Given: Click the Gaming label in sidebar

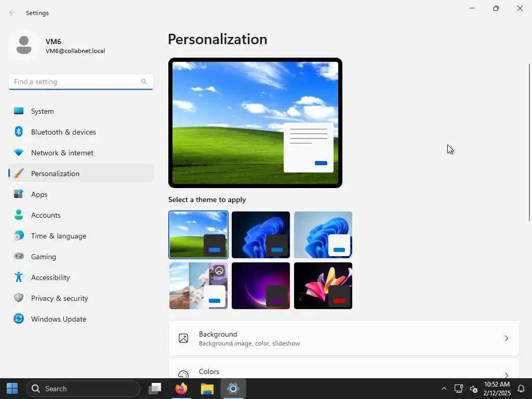Looking at the screenshot, I should [44, 257].
